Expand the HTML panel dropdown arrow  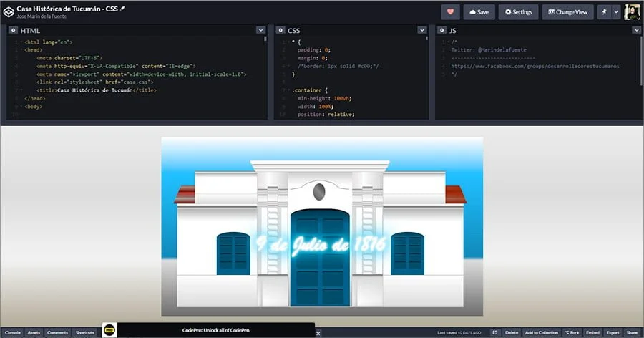pos(260,31)
